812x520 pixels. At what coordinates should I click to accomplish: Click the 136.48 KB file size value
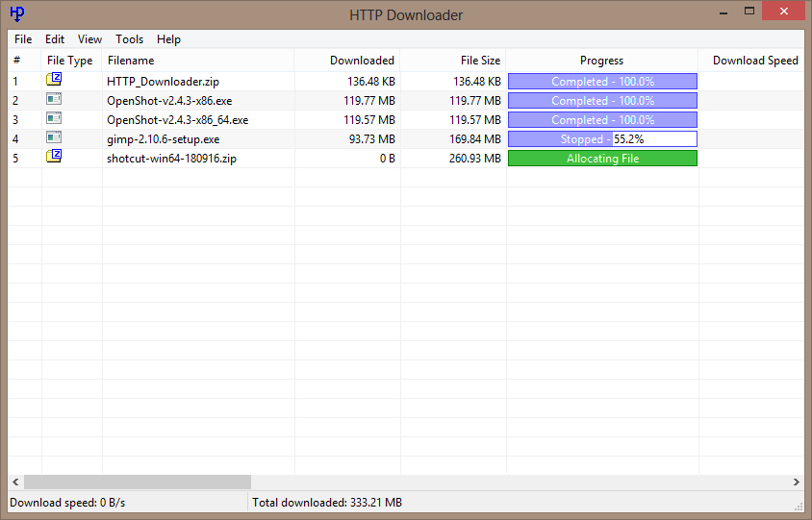click(x=477, y=82)
